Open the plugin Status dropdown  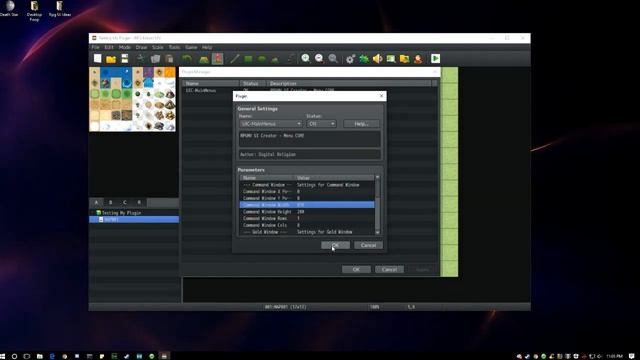[x=321, y=124]
